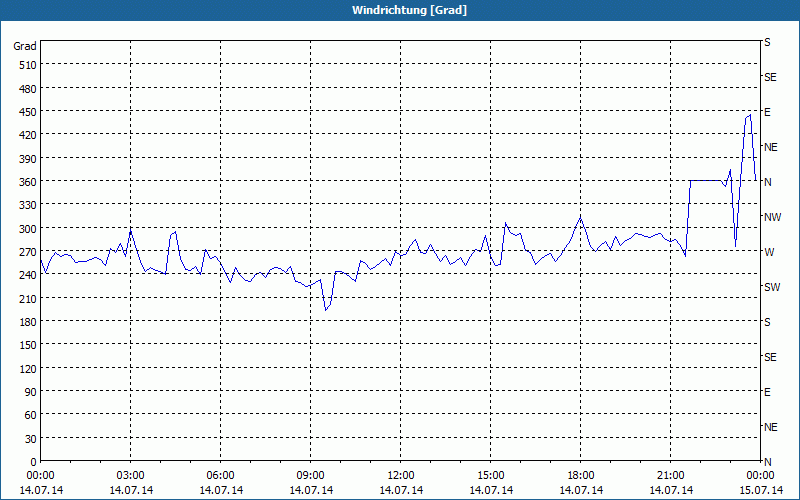
Task: Click the blue line's lowest dip after 09:00
Action: (x=326, y=310)
